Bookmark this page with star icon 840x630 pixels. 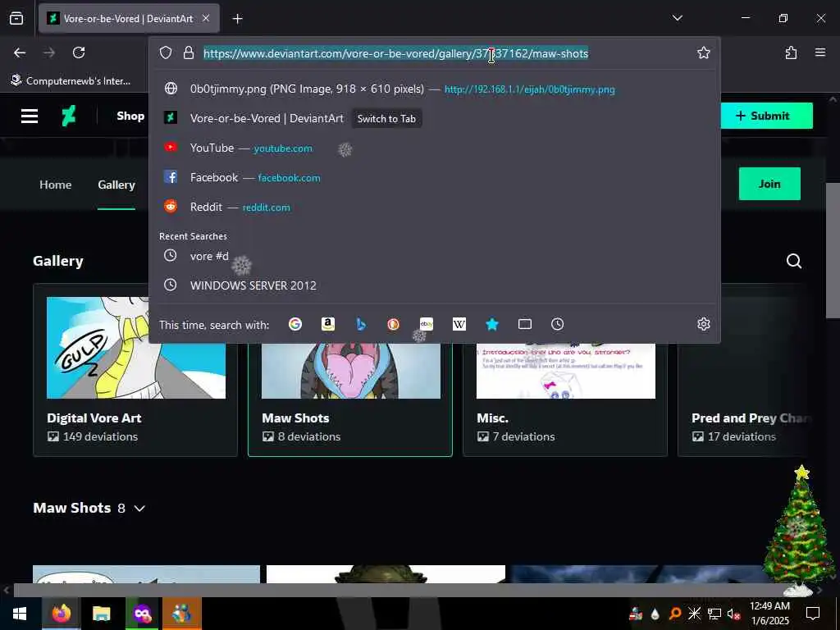click(x=703, y=52)
